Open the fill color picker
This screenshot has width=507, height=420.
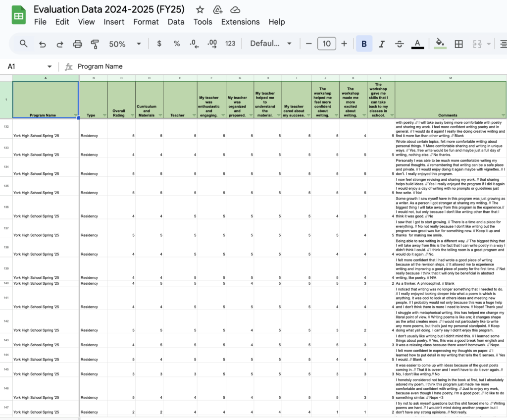click(439, 44)
